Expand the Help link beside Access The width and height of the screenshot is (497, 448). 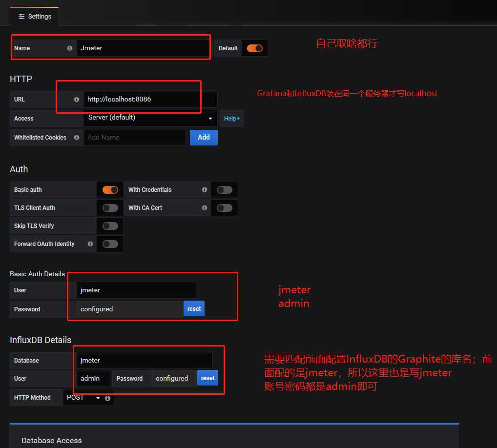[x=231, y=119]
